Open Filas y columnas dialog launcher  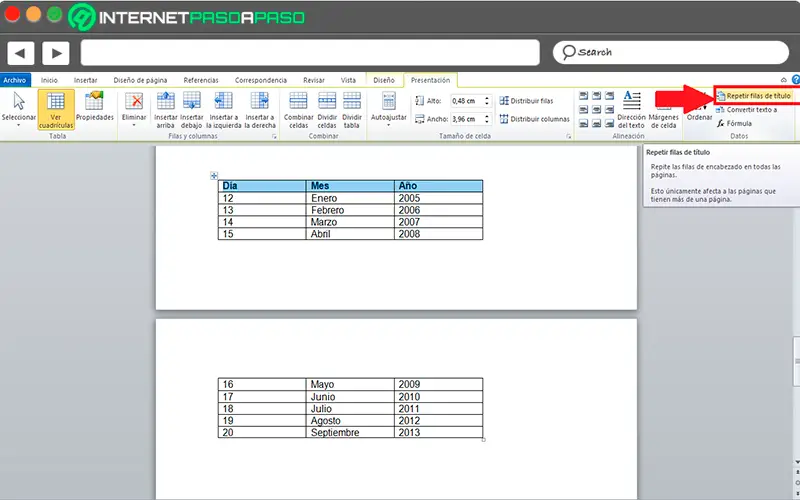274,136
